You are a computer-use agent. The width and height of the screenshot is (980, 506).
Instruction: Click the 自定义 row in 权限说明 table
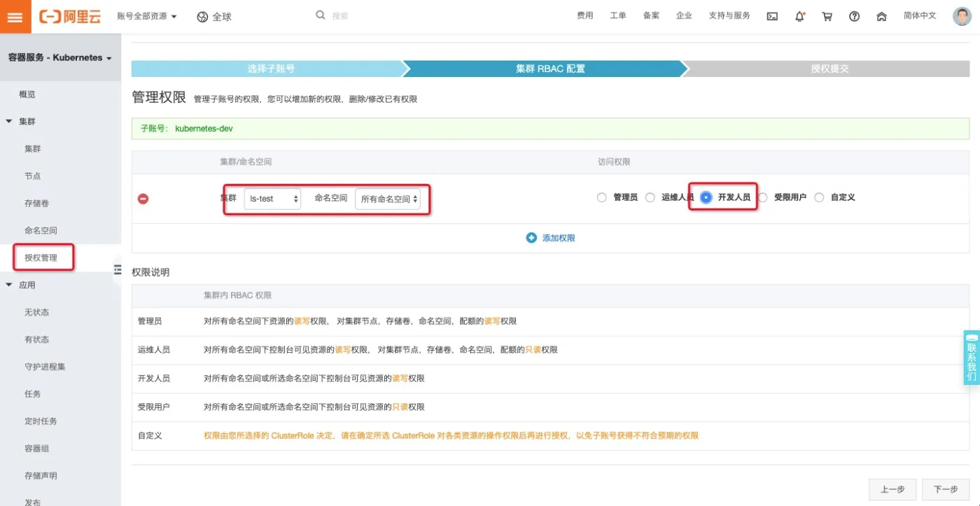click(550, 435)
